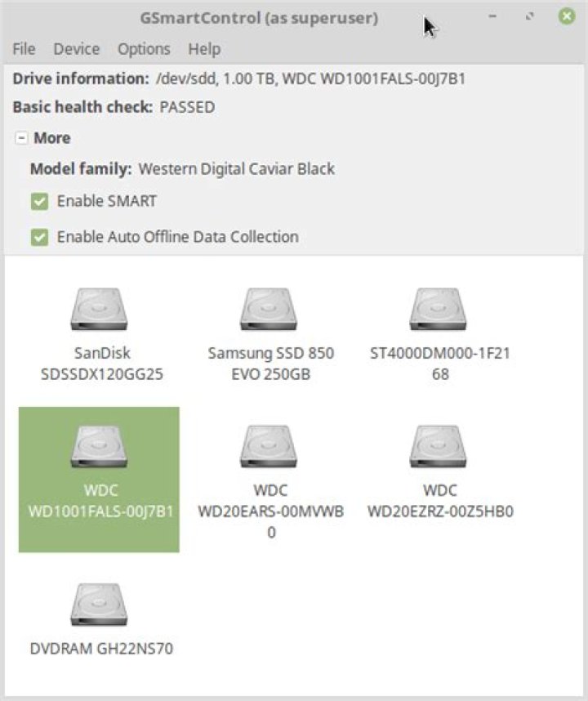
Task: Select the ST4000DM000-1F2168 drive icon
Action: [x=439, y=309]
